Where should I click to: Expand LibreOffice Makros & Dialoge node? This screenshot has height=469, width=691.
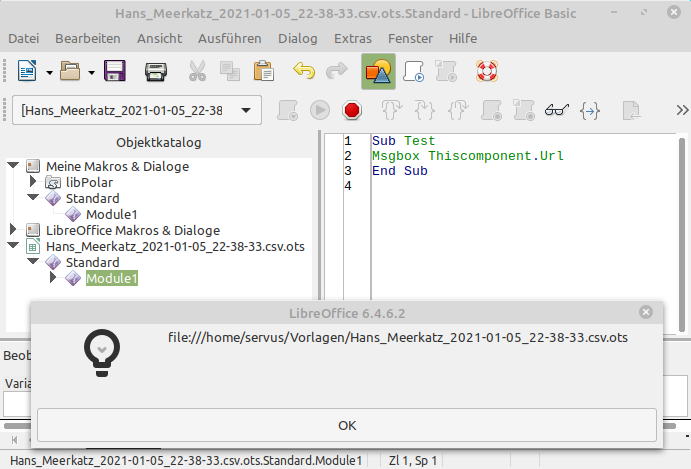[x=13, y=229]
